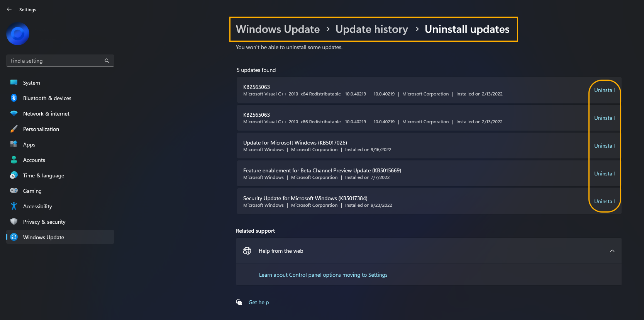This screenshot has height=320, width=644.
Task: Select the Update for Microsoft Windows (KB5017026) title
Action: (295, 143)
